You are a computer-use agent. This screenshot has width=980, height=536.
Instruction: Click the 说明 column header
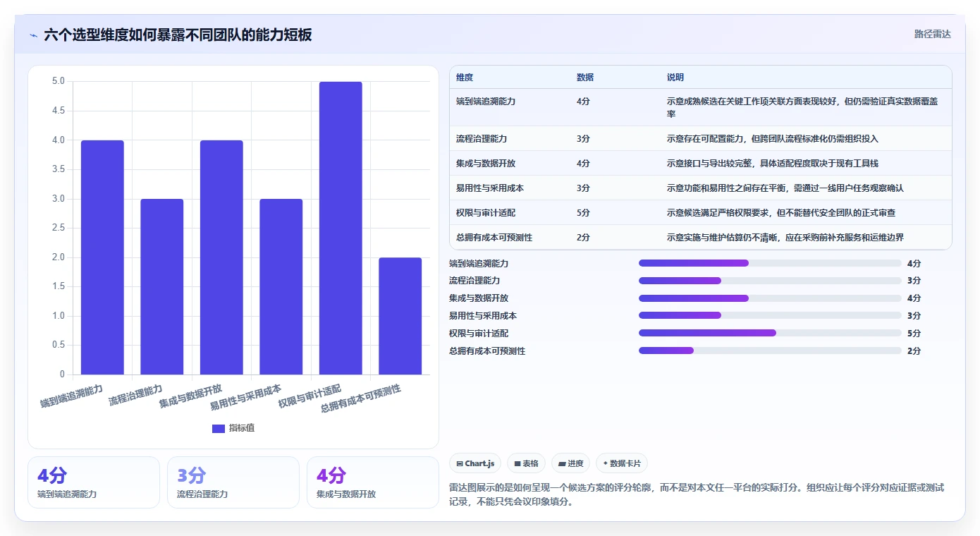[x=675, y=78]
